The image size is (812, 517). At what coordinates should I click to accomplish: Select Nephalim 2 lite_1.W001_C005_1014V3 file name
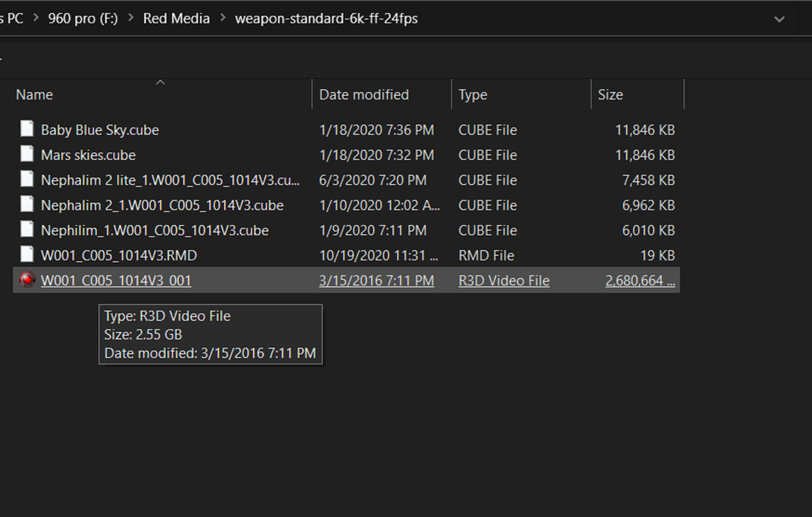click(170, 180)
